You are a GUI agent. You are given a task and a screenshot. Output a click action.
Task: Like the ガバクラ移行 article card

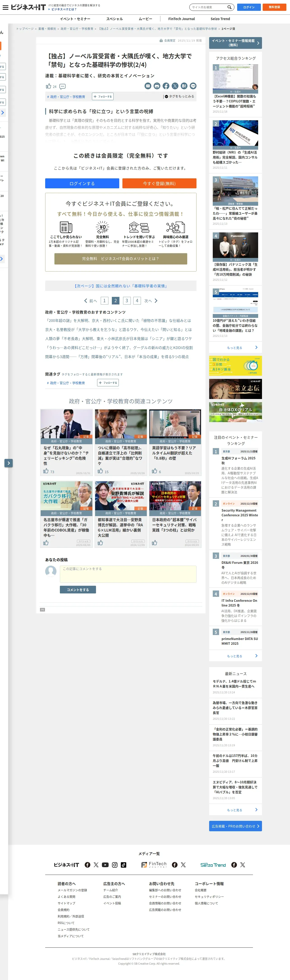[46, 543]
